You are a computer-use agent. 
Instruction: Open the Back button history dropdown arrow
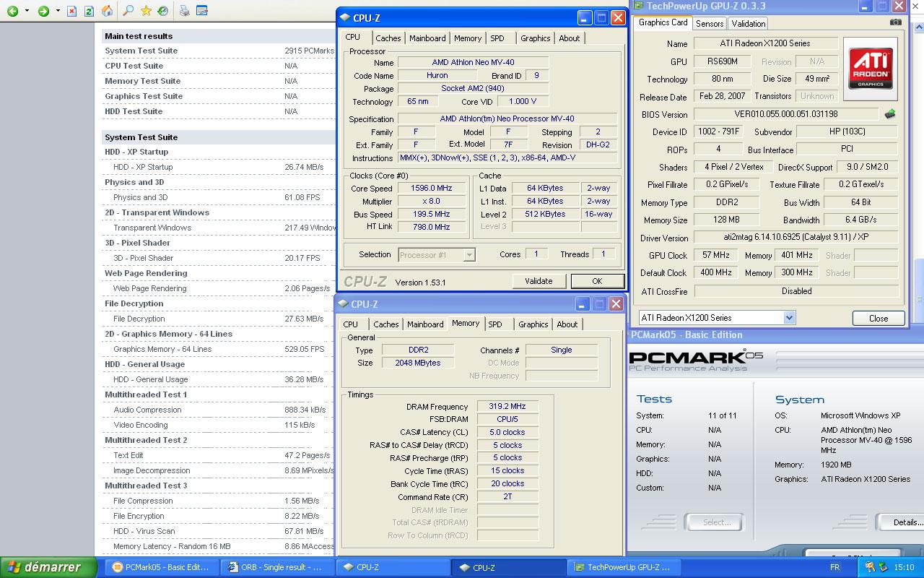pyautogui.click(x=27, y=11)
